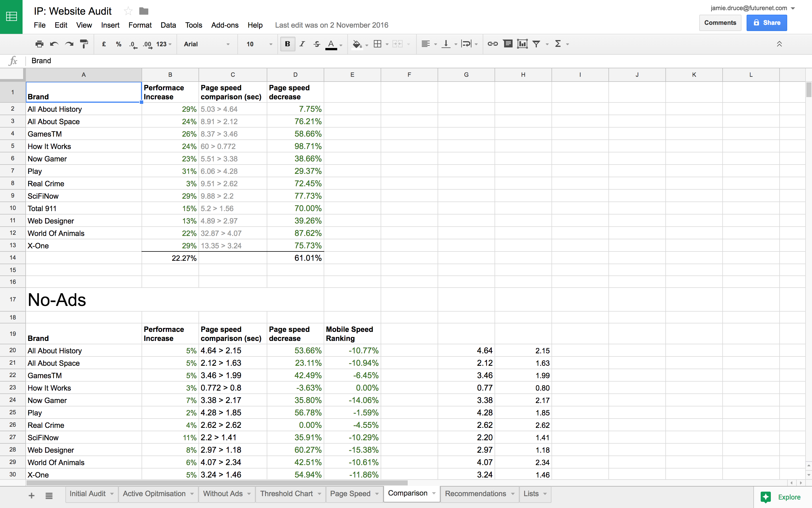This screenshot has height=508, width=812.
Task: Open the Help menu
Action: [x=255, y=25]
